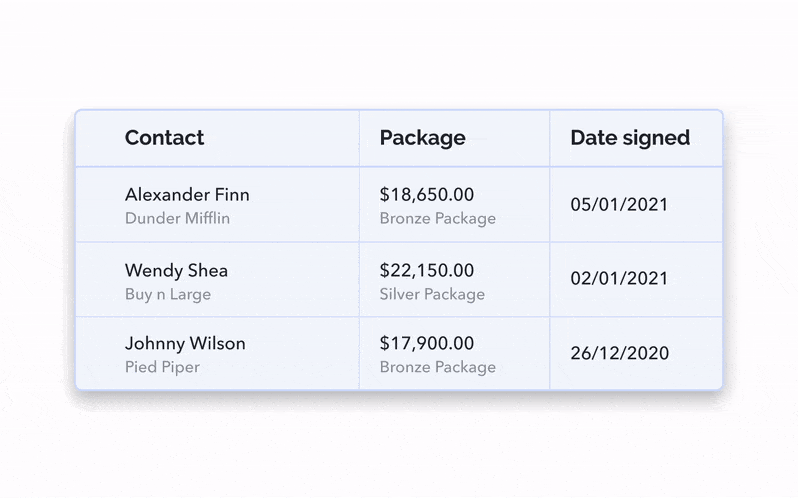Click the Date signed column header
798x498 pixels.
(630, 138)
